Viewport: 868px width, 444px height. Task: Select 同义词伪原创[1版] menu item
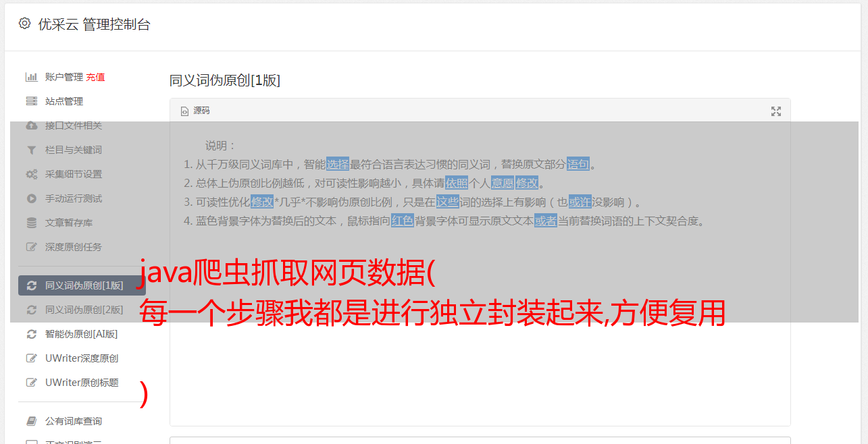[x=82, y=285]
